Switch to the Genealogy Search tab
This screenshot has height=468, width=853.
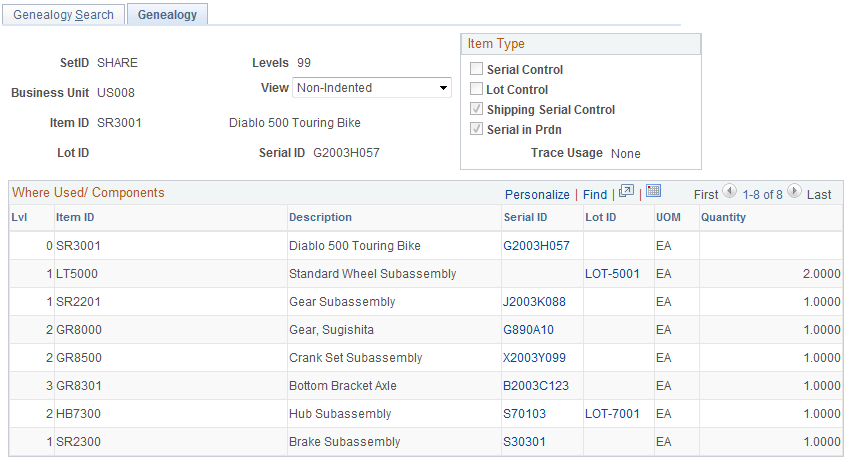(64, 15)
